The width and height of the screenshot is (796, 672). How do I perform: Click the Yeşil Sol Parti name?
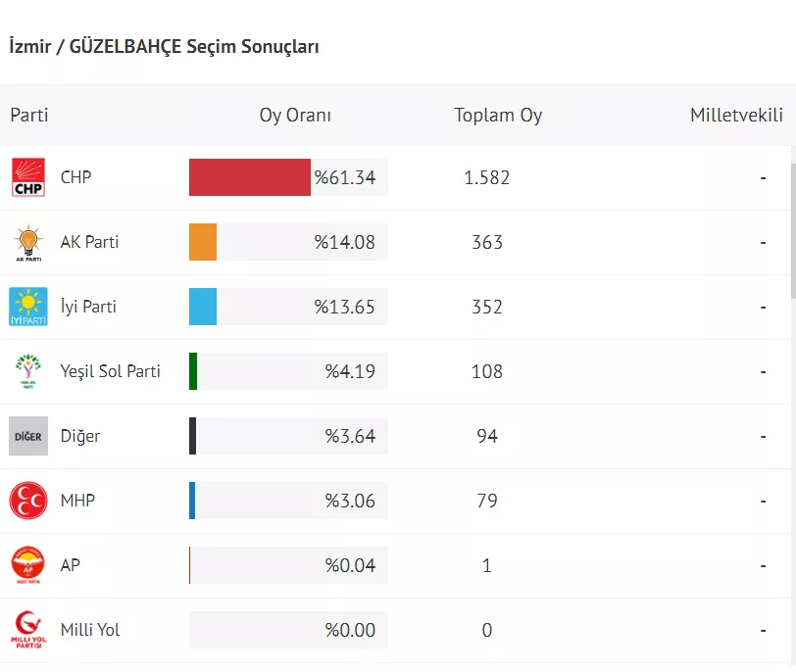(x=110, y=371)
